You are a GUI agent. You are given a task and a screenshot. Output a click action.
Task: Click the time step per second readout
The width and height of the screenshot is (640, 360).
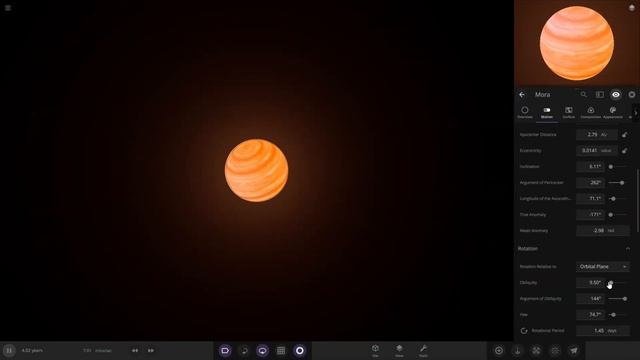point(97,351)
